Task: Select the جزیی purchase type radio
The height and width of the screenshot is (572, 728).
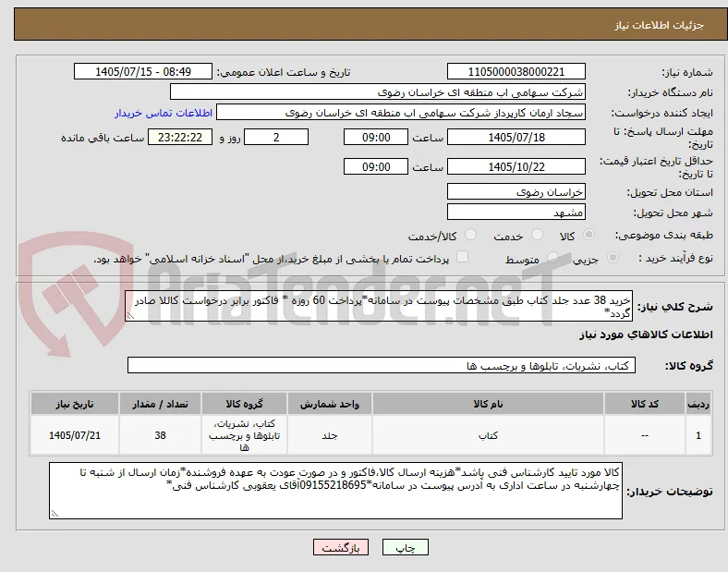Action: coord(613,258)
